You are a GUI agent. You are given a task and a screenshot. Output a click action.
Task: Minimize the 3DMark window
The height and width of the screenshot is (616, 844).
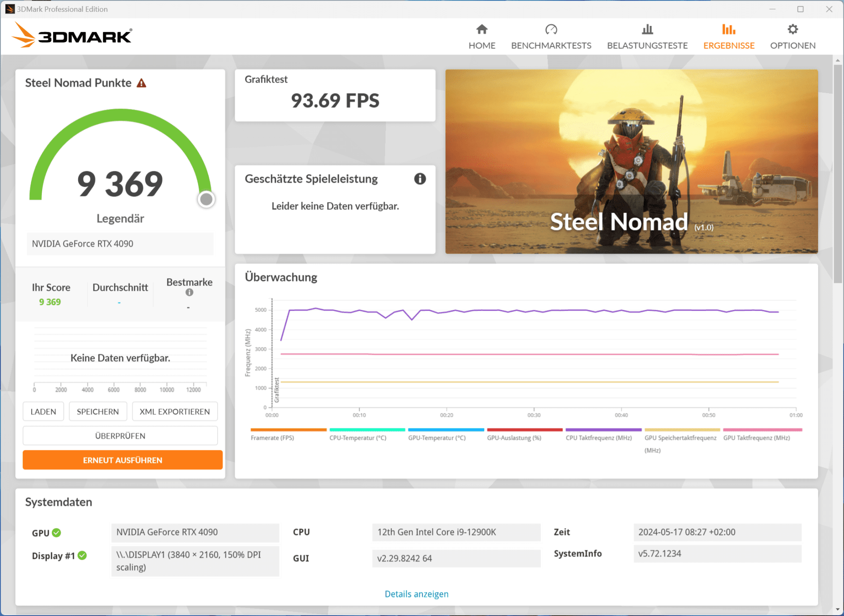click(x=772, y=9)
